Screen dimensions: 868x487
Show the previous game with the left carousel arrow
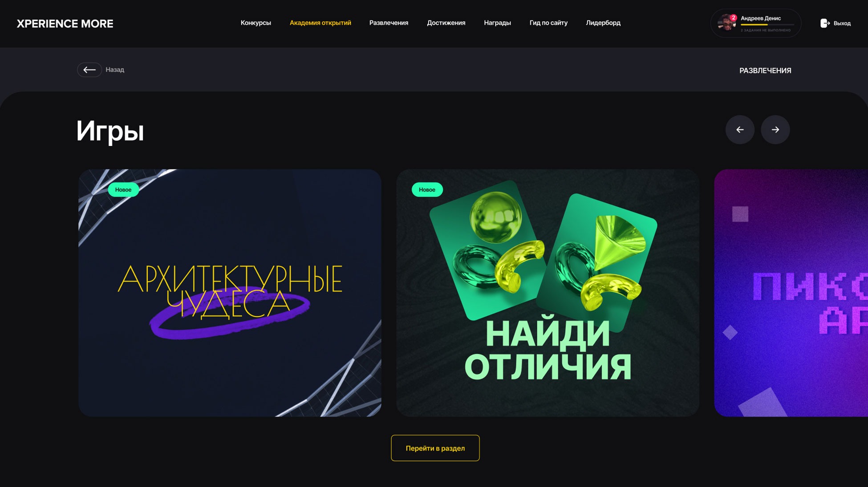tap(740, 130)
